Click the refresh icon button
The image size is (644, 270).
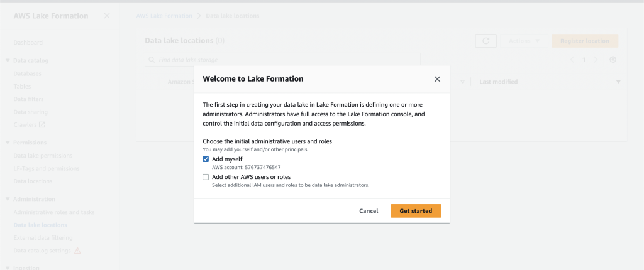pyautogui.click(x=486, y=41)
